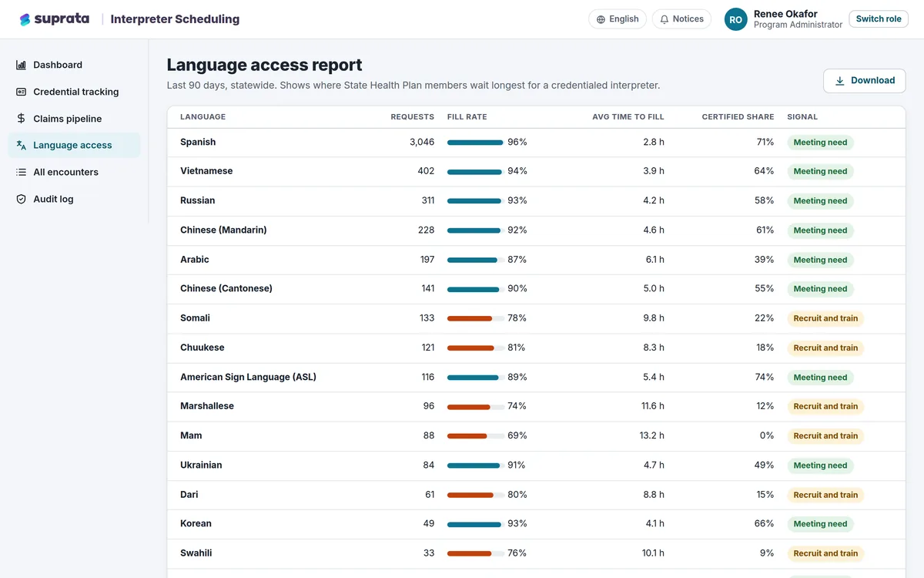Click the Marshallese row name
924x578 pixels.
coord(207,406)
